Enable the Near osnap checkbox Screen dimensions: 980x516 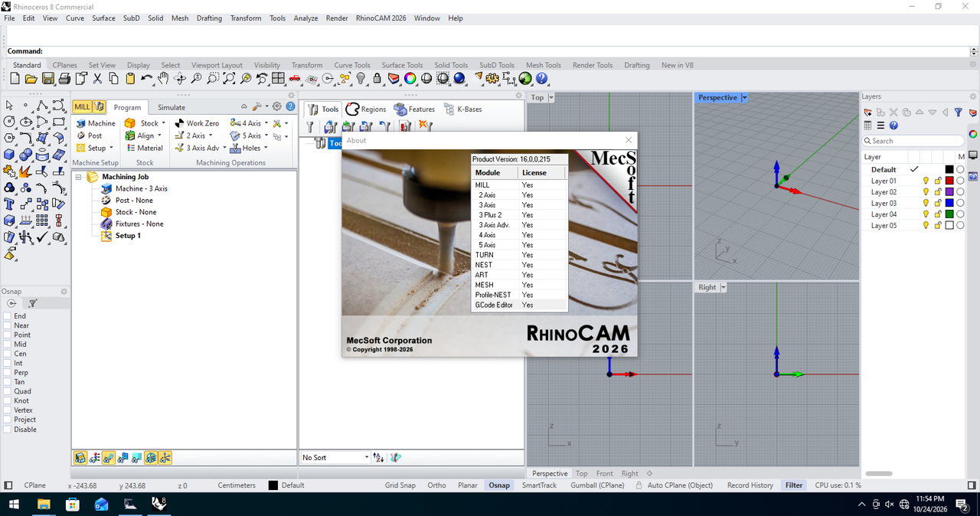tap(8, 325)
